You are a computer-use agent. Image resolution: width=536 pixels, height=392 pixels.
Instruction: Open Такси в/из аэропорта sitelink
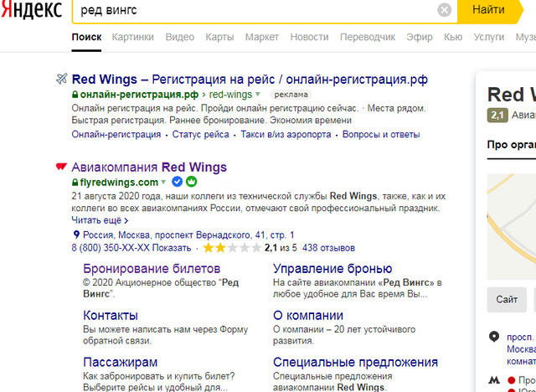tap(286, 134)
